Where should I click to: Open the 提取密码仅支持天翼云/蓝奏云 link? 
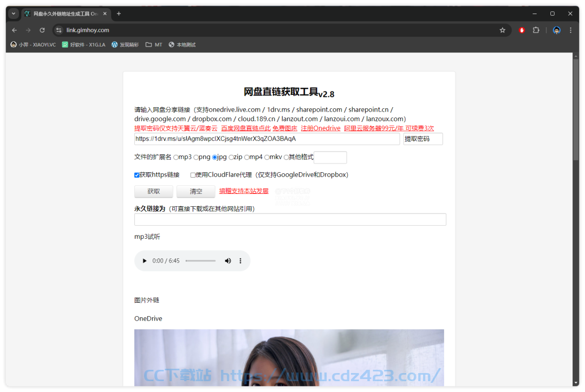pyautogui.click(x=175, y=128)
